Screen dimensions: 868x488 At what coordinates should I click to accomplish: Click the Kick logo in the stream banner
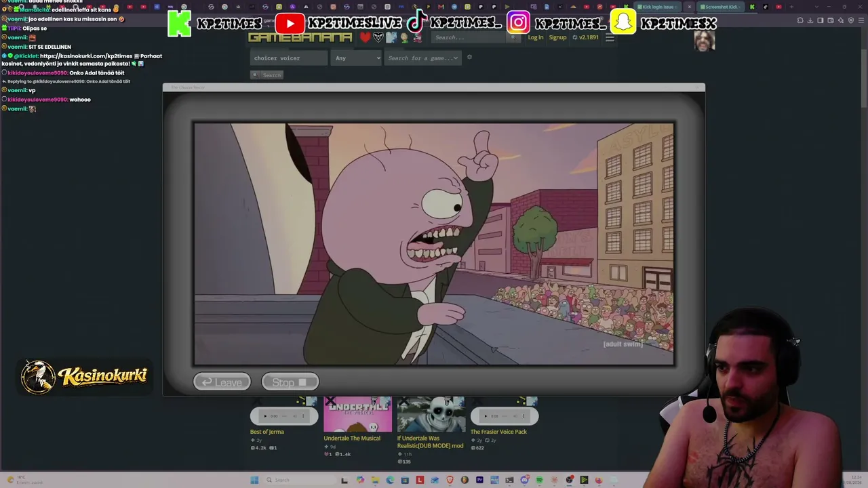(x=180, y=23)
